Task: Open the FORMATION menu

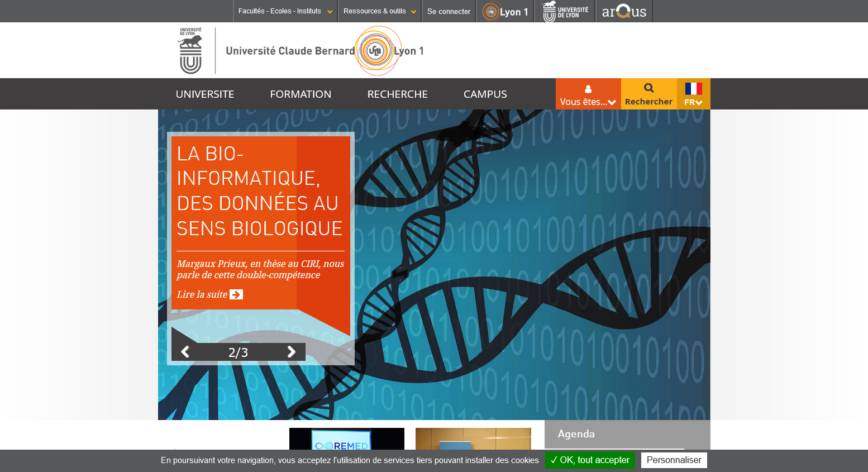Action: click(301, 94)
